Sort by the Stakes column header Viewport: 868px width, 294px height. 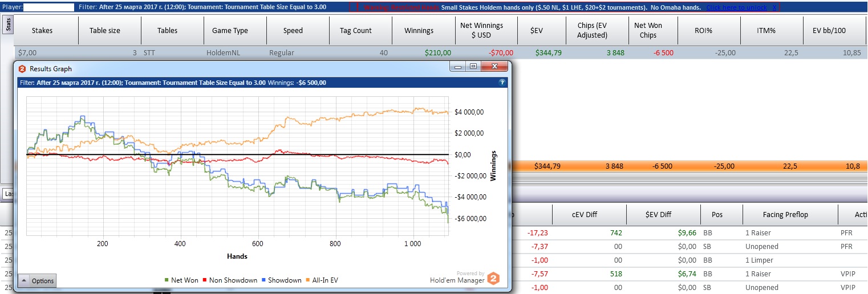coord(42,31)
